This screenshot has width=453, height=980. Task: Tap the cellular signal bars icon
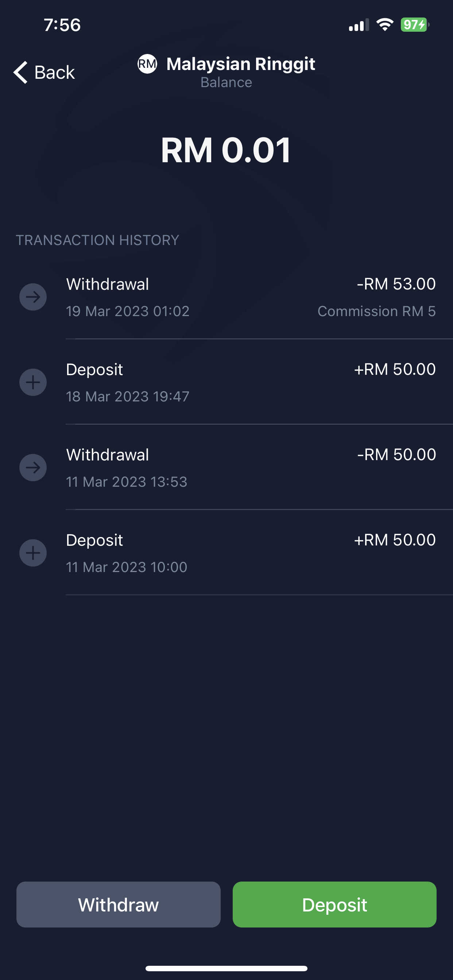[x=359, y=25]
